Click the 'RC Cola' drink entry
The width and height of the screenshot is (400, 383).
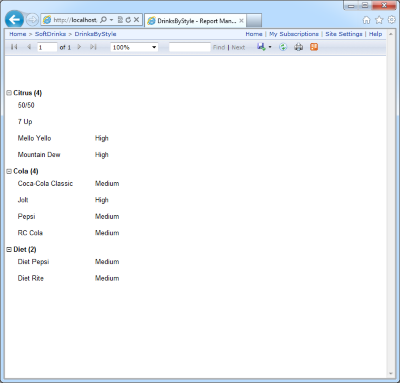pos(30,233)
